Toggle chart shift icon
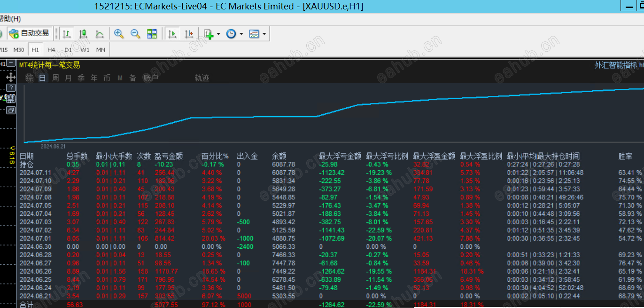 (x=189, y=34)
